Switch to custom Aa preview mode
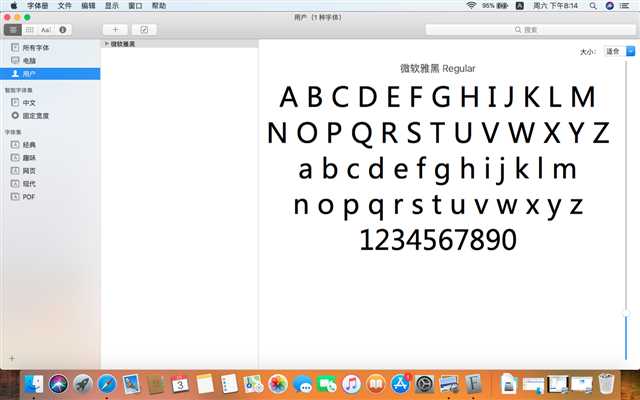Image resolution: width=640 pixels, height=400 pixels. (x=46, y=30)
